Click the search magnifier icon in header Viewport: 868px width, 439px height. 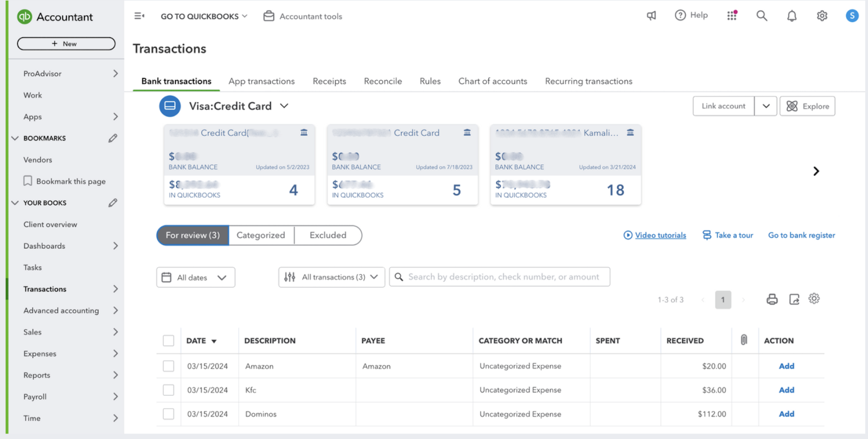click(762, 16)
